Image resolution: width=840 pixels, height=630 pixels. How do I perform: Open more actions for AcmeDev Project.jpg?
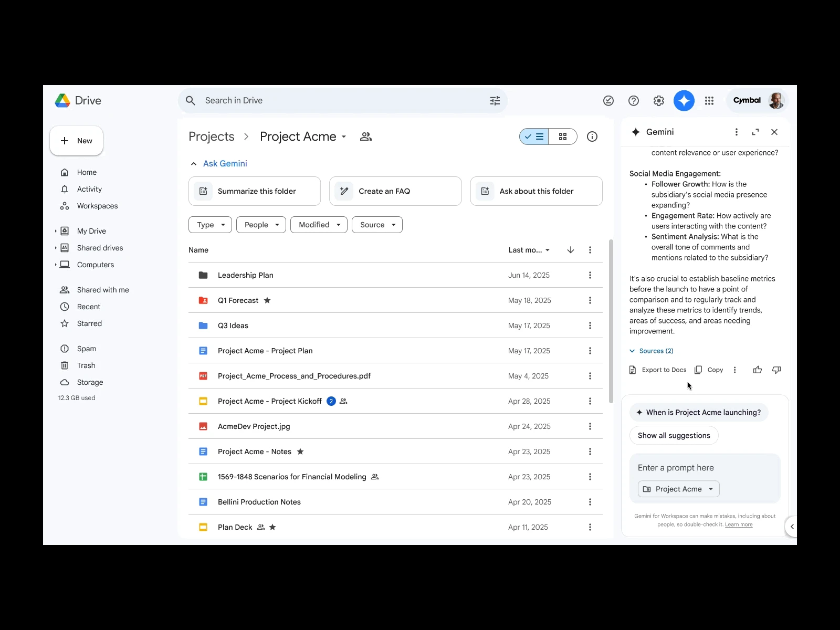[590, 426]
